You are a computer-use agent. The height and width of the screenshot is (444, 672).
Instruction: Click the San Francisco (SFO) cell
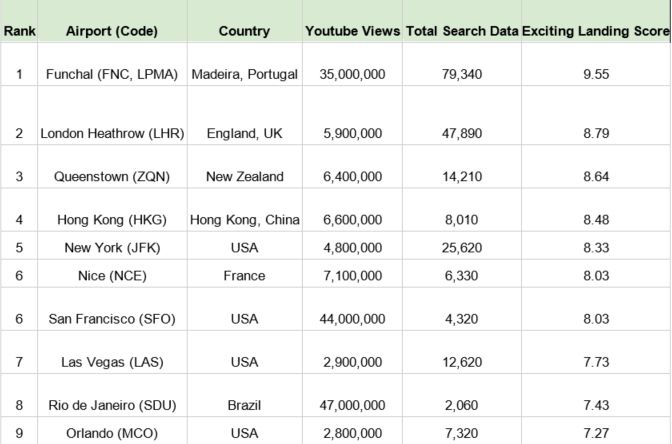(x=110, y=319)
